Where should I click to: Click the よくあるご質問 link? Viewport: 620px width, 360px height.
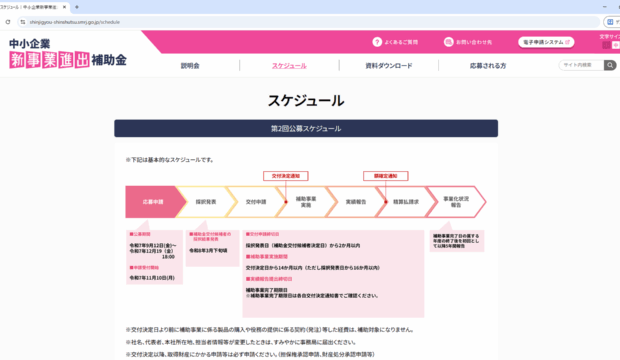pos(401,42)
